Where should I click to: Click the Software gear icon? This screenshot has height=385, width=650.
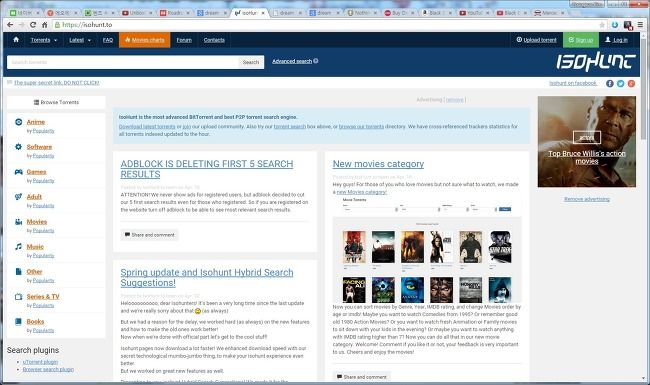tap(18, 147)
